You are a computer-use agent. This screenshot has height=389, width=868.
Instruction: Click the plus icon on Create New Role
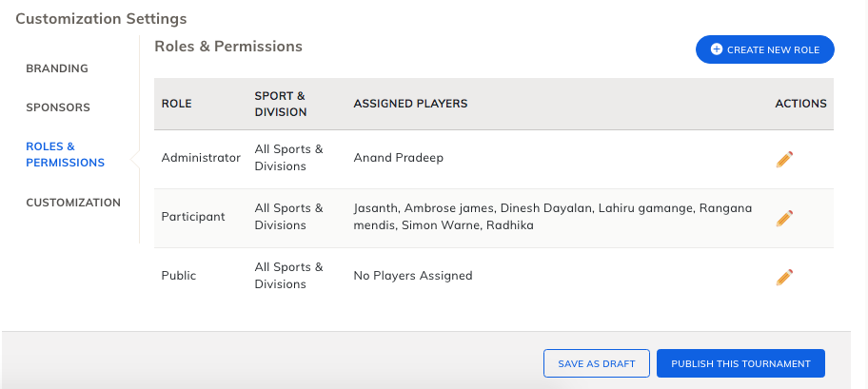coord(717,49)
